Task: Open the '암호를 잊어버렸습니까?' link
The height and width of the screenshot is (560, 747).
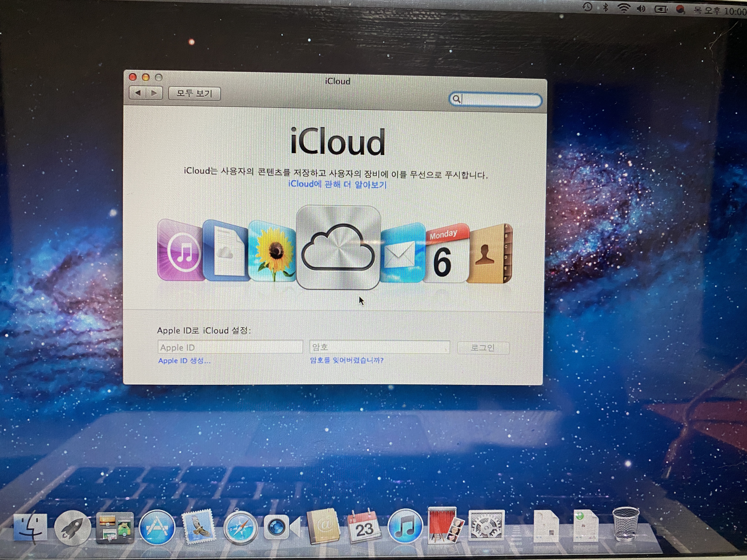Action: click(x=347, y=360)
